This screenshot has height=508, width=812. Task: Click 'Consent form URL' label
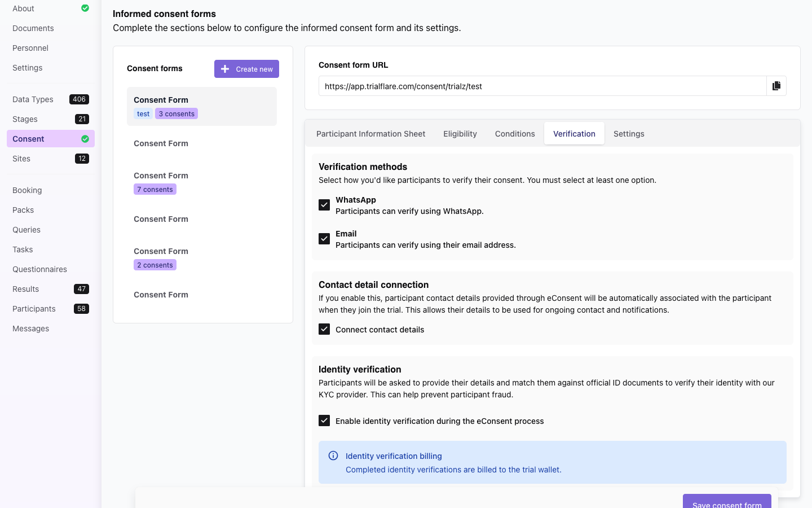[x=353, y=65]
